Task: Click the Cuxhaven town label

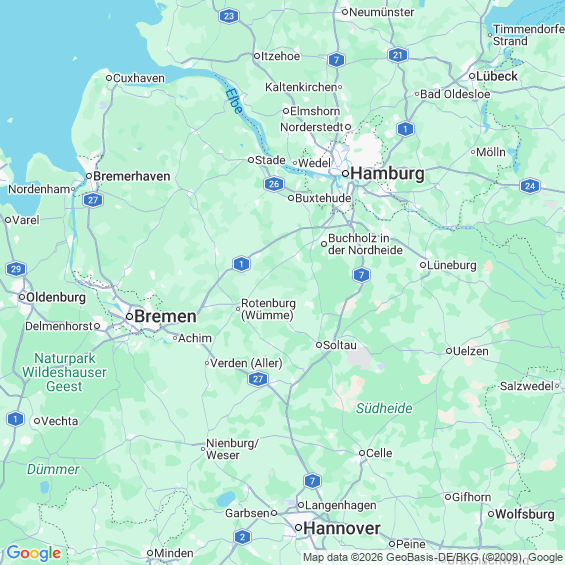Action: (x=139, y=78)
